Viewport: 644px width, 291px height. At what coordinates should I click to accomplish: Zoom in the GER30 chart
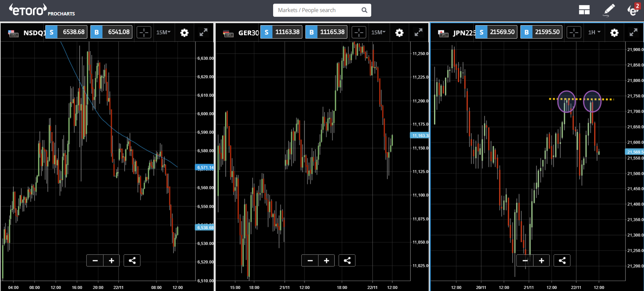coord(327,260)
